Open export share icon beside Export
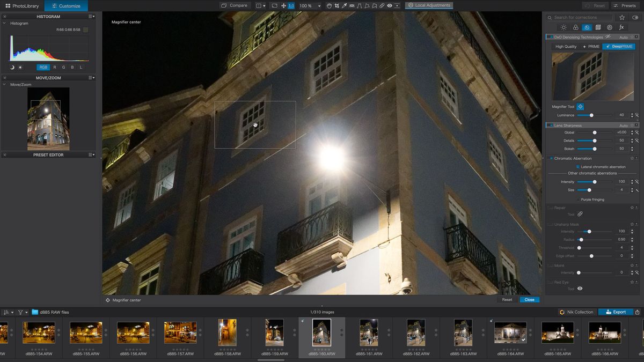This screenshot has height=362, width=644. click(637, 312)
